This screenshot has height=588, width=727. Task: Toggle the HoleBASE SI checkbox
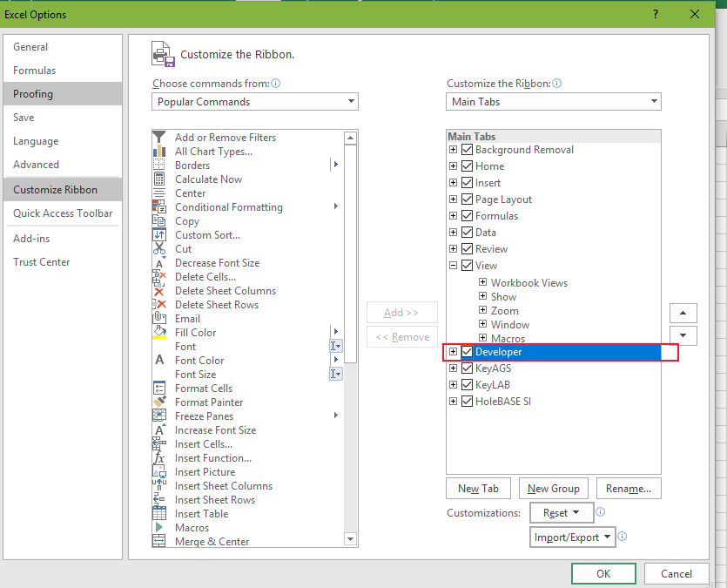point(467,401)
